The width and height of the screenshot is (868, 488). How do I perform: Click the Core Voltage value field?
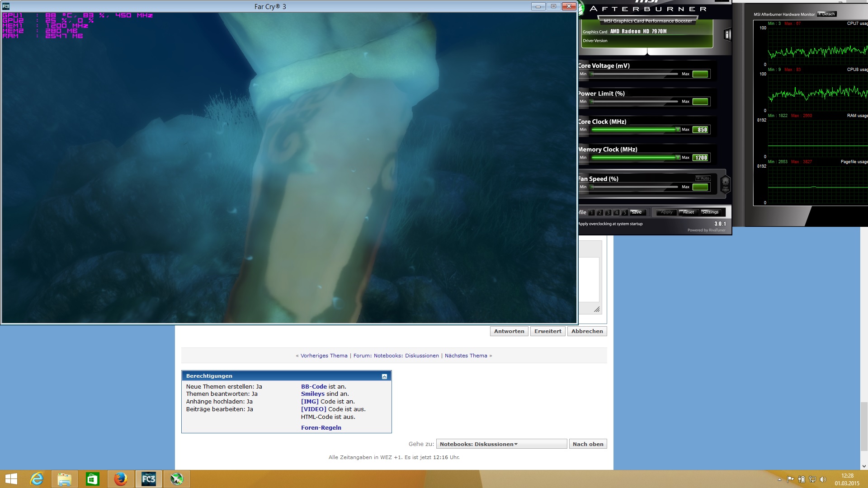point(700,74)
